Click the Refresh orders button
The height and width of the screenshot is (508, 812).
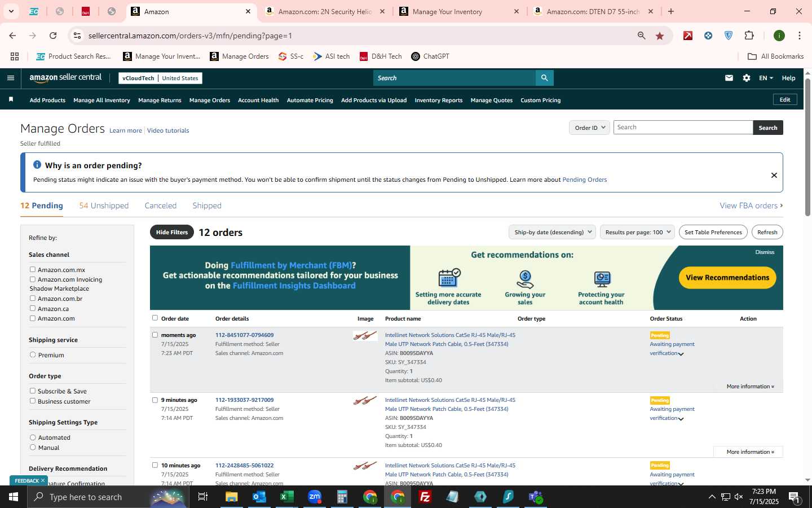point(767,232)
